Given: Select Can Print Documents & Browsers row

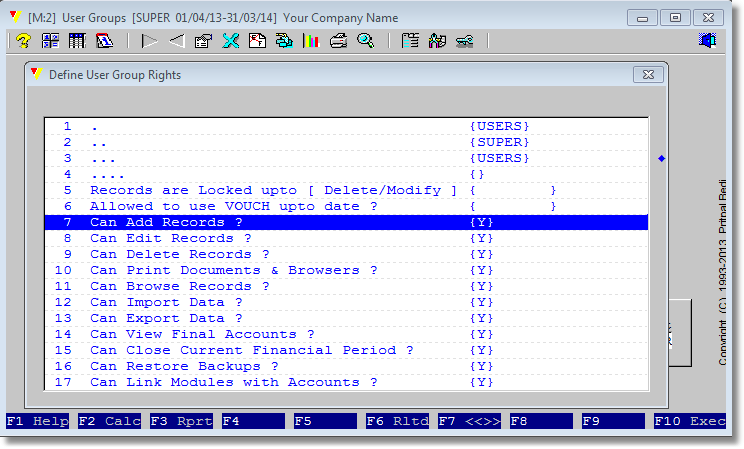Looking at the screenshot, I should [x=346, y=271].
